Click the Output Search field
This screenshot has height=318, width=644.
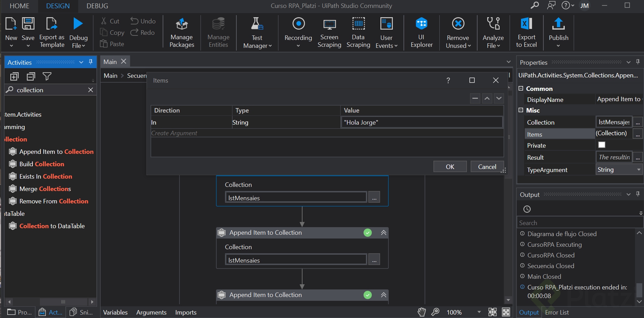[580, 223]
